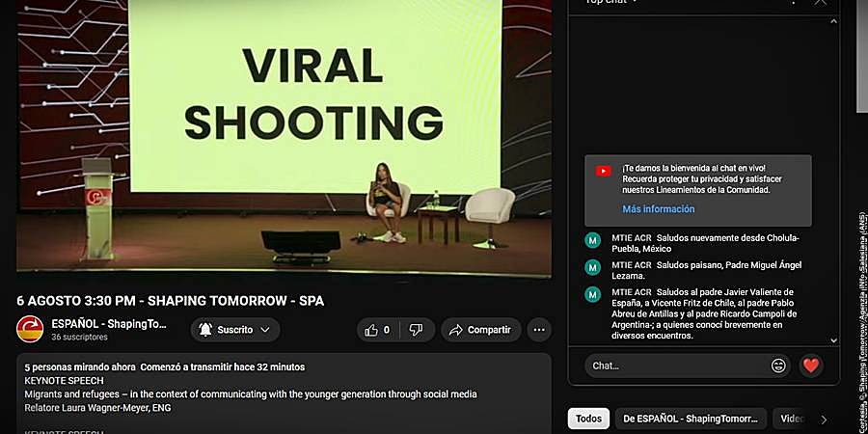Expand the Suscrito subscription dropdown

click(x=265, y=330)
